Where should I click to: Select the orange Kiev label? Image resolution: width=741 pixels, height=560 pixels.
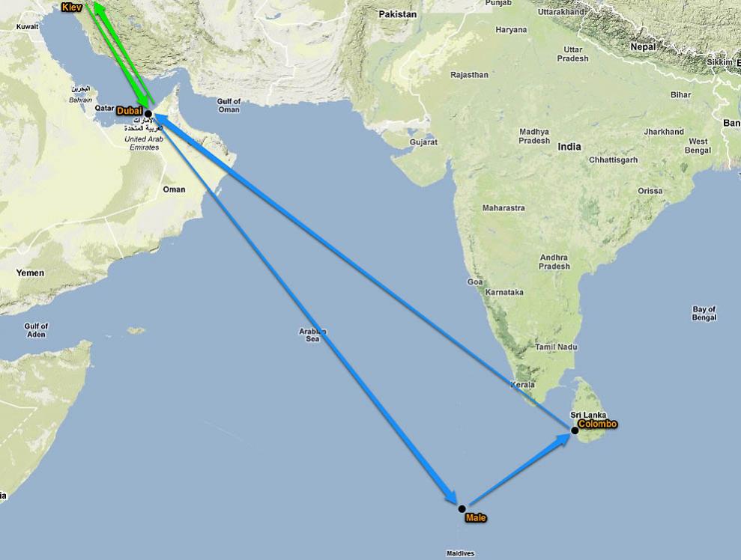[72, 7]
